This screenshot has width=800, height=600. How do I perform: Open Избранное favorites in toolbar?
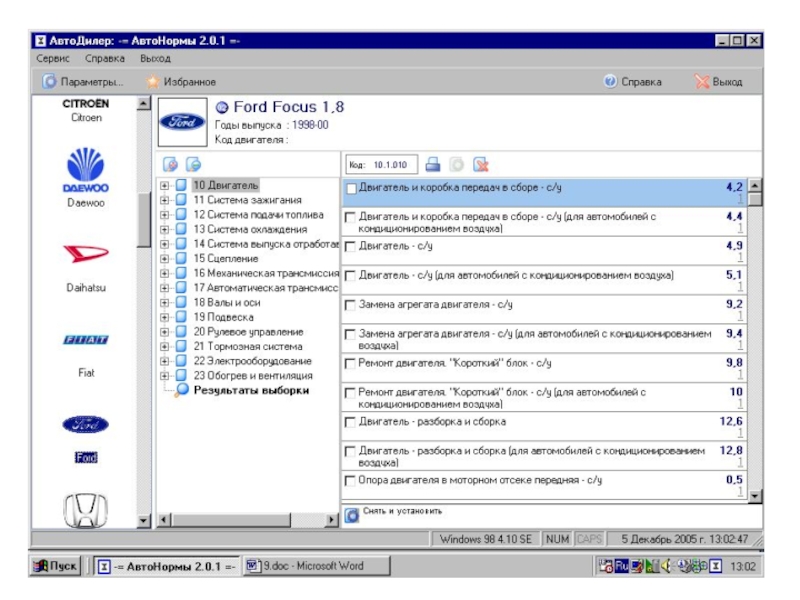[x=181, y=82]
